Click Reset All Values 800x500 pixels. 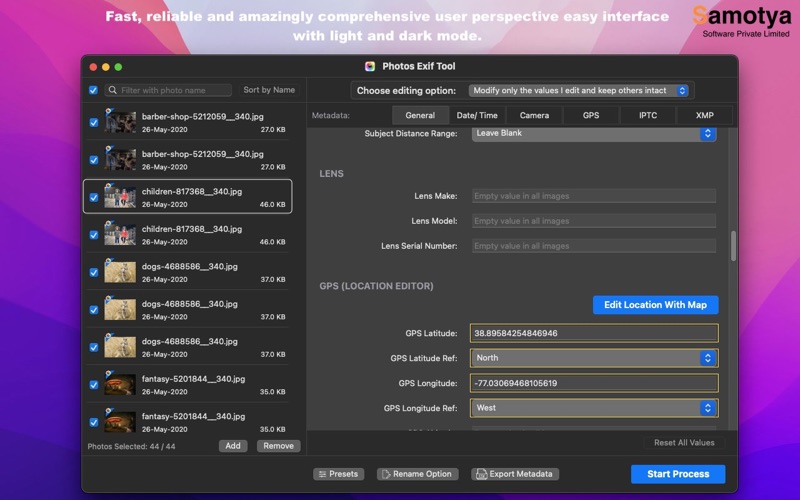pyautogui.click(x=684, y=443)
